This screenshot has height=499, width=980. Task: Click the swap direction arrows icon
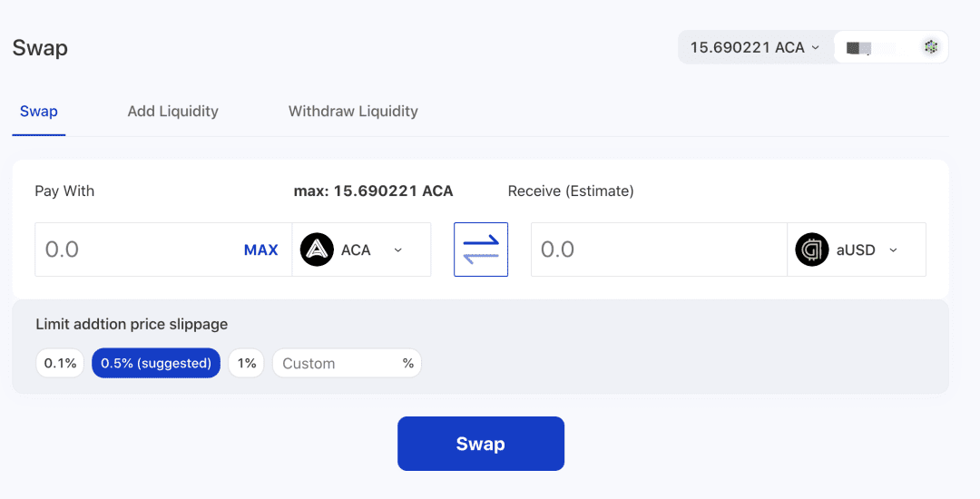click(481, 249)
